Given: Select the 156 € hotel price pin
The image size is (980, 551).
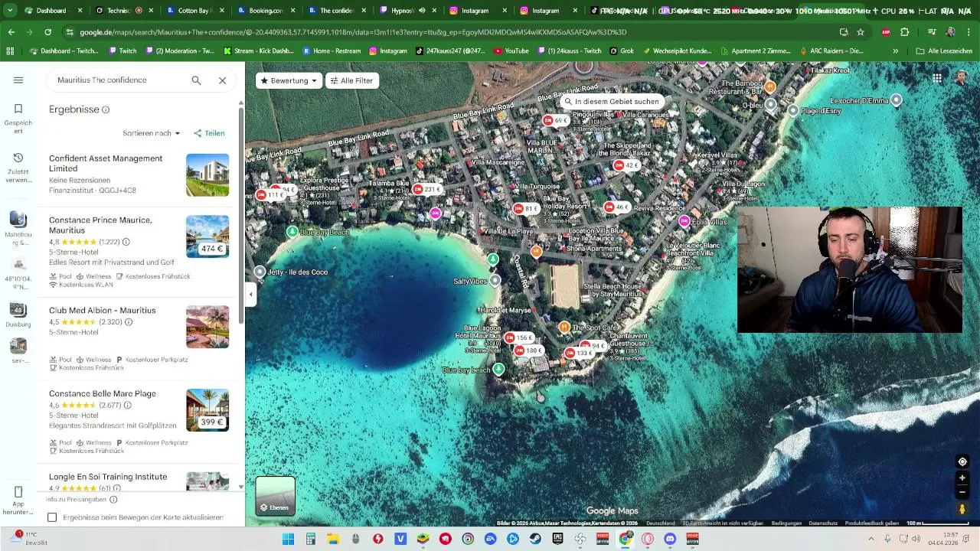Looking at the screenshot, I should [x=520, y=337].
